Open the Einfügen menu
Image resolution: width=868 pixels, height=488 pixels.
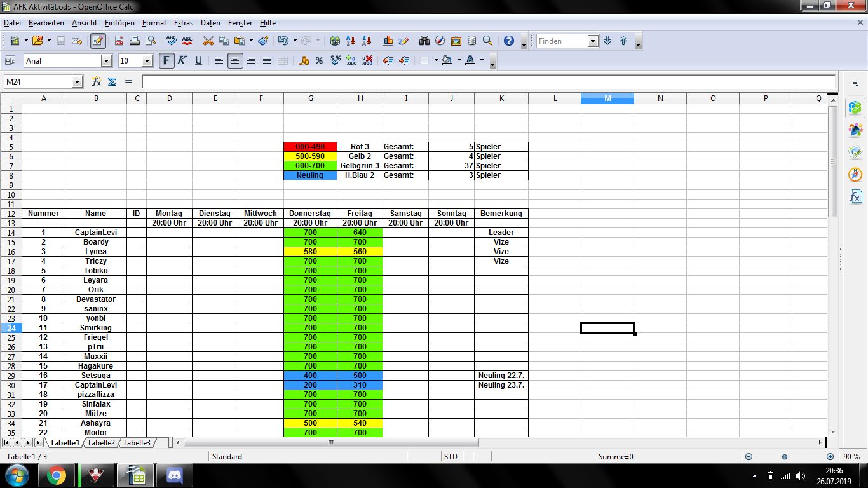119,22
